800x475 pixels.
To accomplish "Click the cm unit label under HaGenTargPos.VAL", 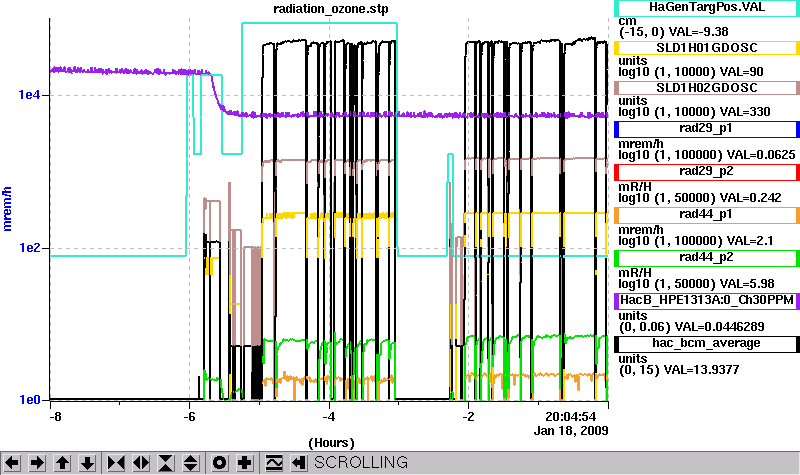I will click(x=627, y=22).
